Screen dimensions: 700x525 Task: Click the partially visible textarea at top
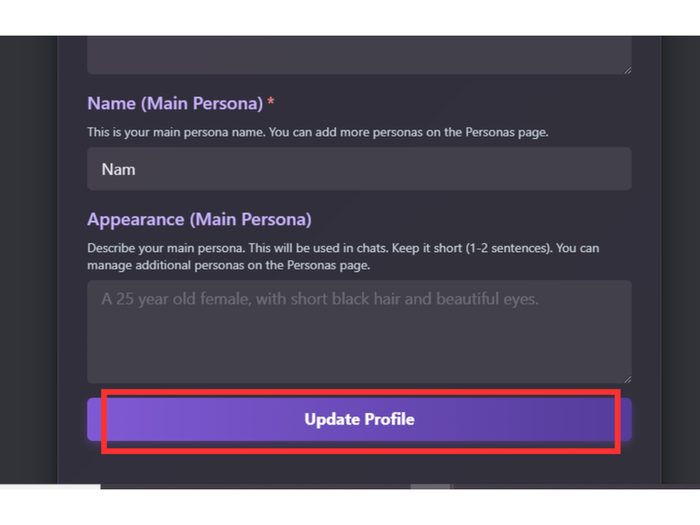coord(359,54)
